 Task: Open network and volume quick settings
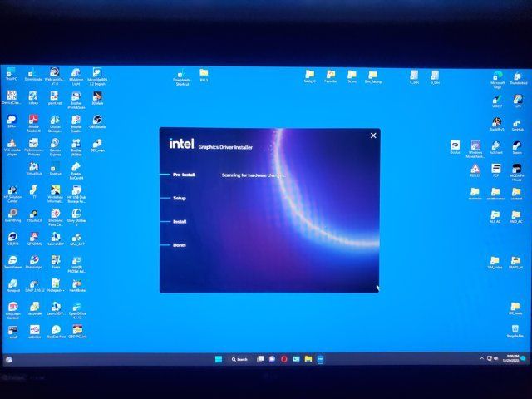click(x=492, y=358)
